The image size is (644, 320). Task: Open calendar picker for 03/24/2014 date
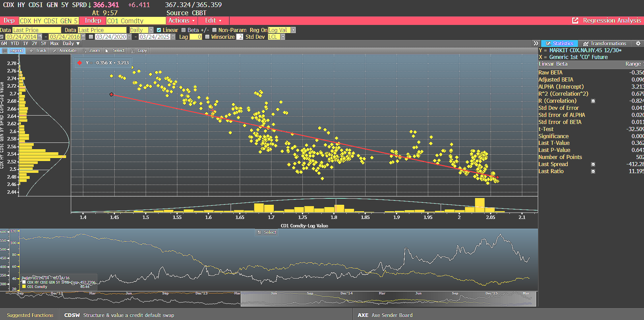(40, 37)
